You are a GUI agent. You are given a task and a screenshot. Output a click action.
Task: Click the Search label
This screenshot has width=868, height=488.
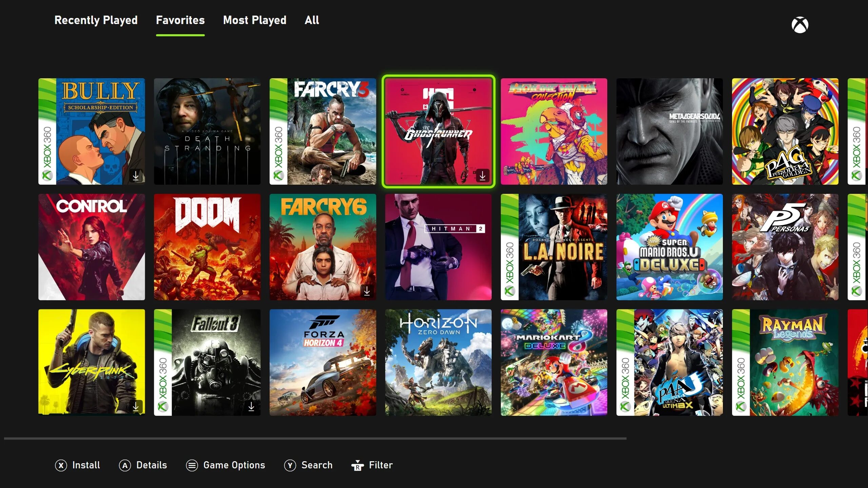317,465
